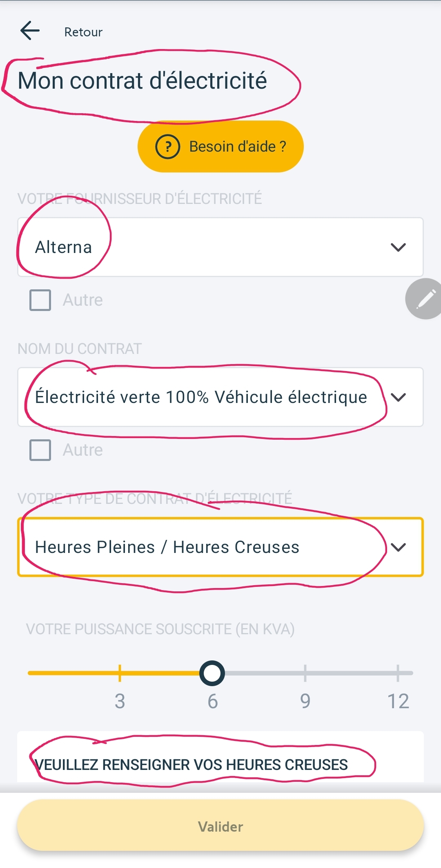Tap the Mon contrat d'électricité heading
Viewport: 441px width, 868px height.
click(x=143, y=81)
